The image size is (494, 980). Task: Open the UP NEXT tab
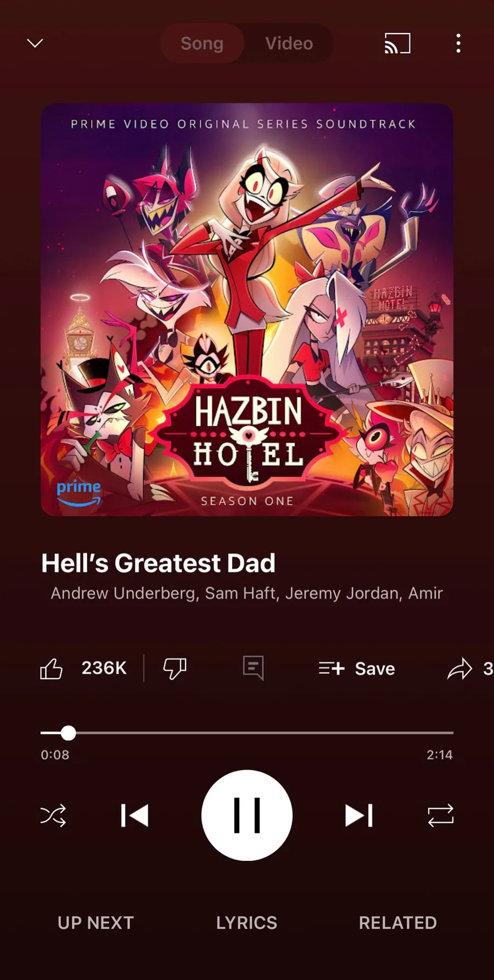(x=96, y=923)
